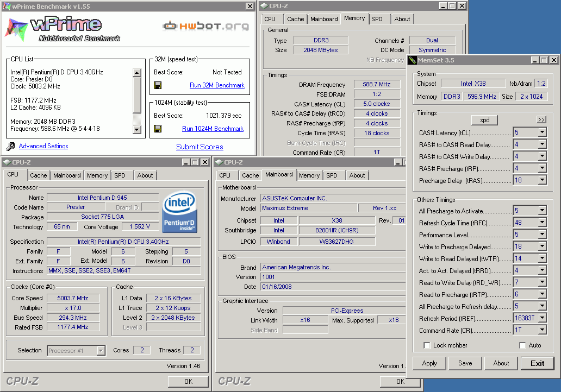
Task: Click the Advanced Settings wrench icon
Action: point(11,146)
